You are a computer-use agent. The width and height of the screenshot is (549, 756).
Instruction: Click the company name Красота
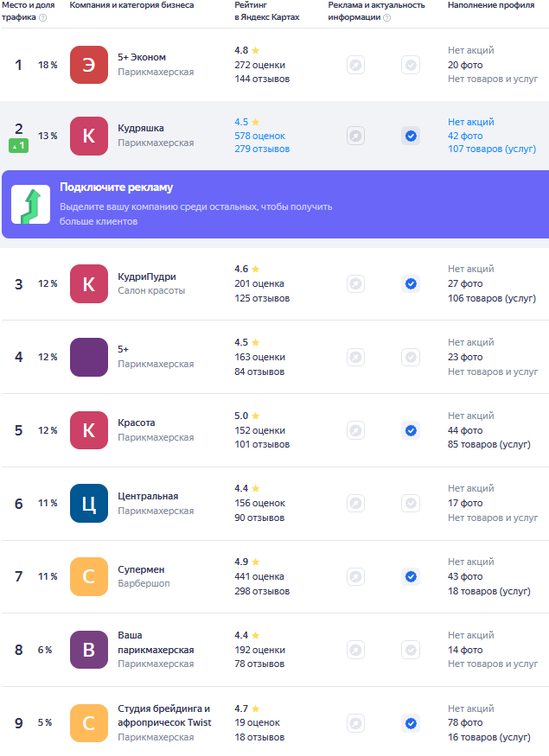click(137, 422)
